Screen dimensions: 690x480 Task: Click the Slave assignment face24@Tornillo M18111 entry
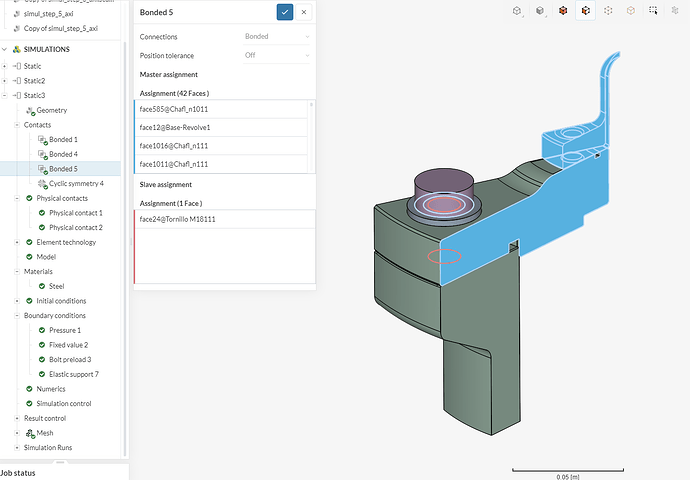[x=178, y=219]
